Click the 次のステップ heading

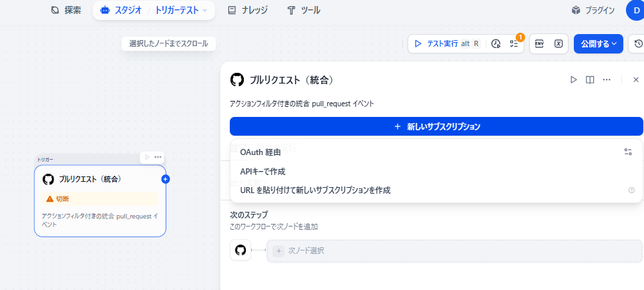249,214
